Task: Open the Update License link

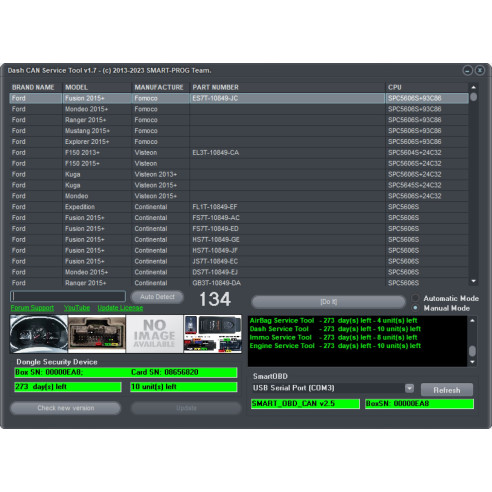Action: coord(120,308)
